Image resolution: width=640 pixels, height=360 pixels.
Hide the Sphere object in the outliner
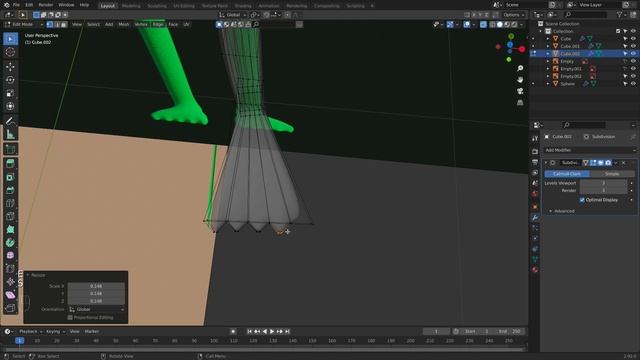(633, 84)
